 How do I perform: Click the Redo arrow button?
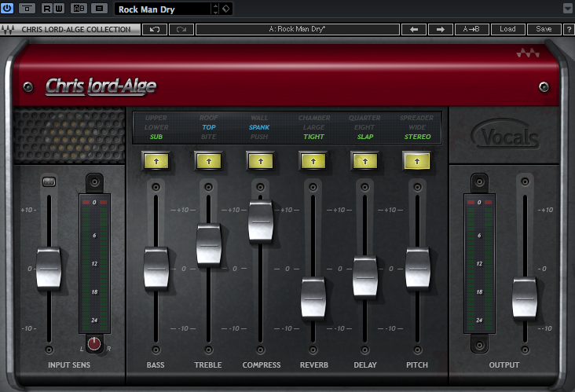pos(181,29)
